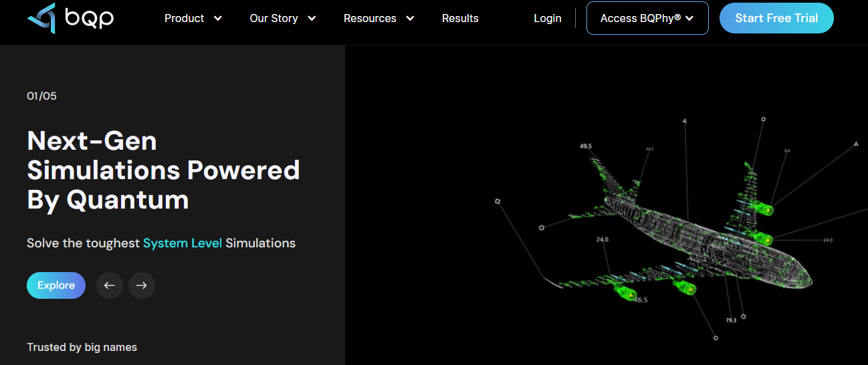The image size is (868, 365).
Task: Click the Trusted by big names text
Action: pos(82,347)
